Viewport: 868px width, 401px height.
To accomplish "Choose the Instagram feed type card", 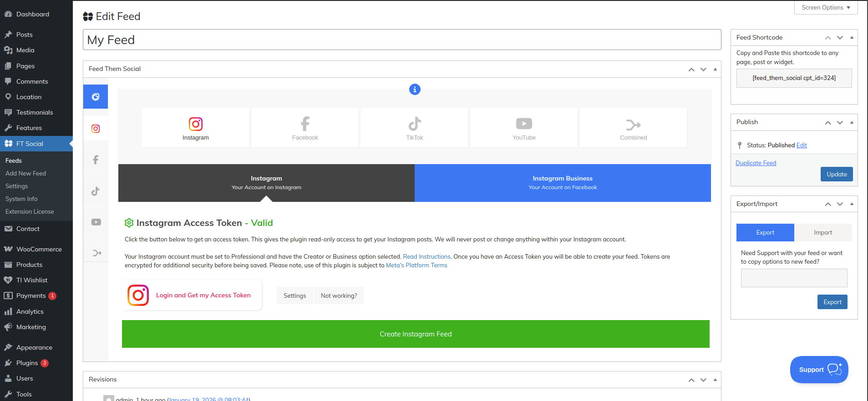I will tap(196, 128).
